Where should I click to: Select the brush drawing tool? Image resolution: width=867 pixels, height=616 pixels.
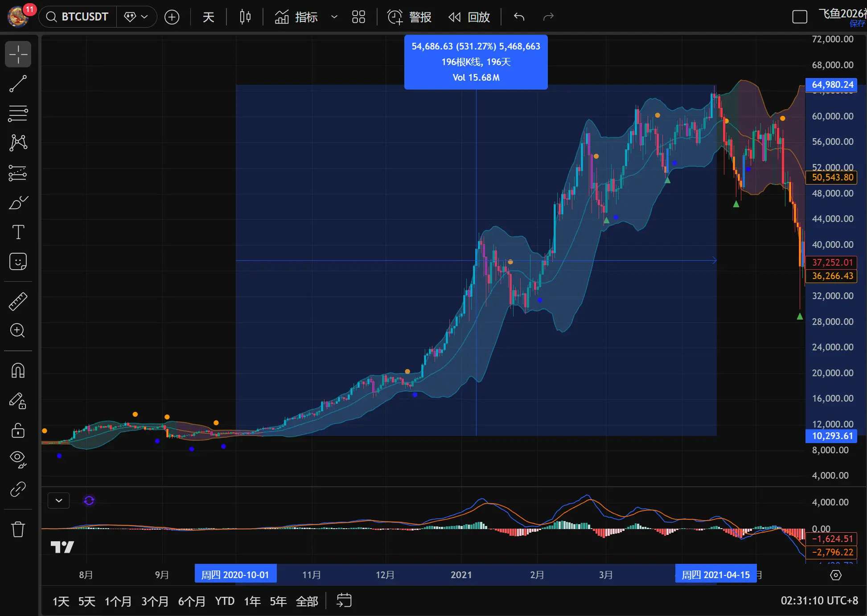[x=18, y=203]
